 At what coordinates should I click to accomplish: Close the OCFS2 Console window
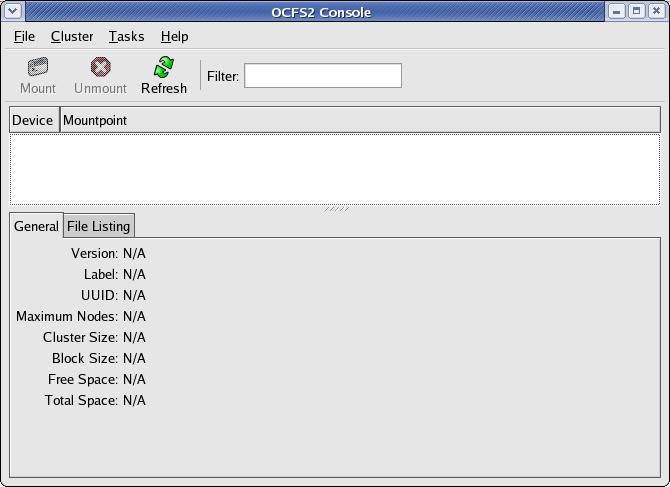(x=656, y=12)
